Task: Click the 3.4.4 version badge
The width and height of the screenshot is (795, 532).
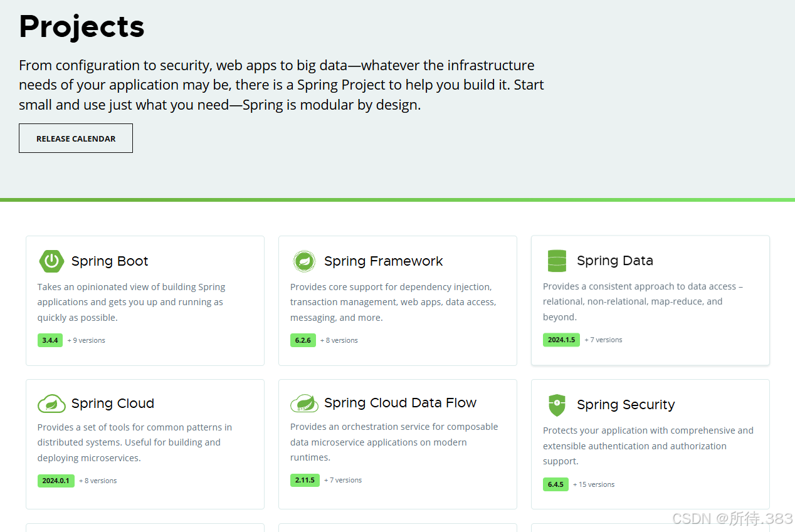Action: pyautogui.click(x=50, y=340)
